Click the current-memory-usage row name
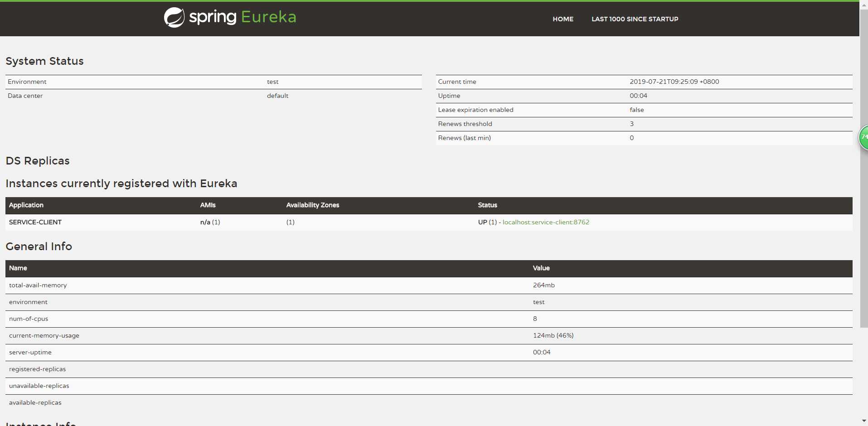Screen dimensions: 868x426 44,336
